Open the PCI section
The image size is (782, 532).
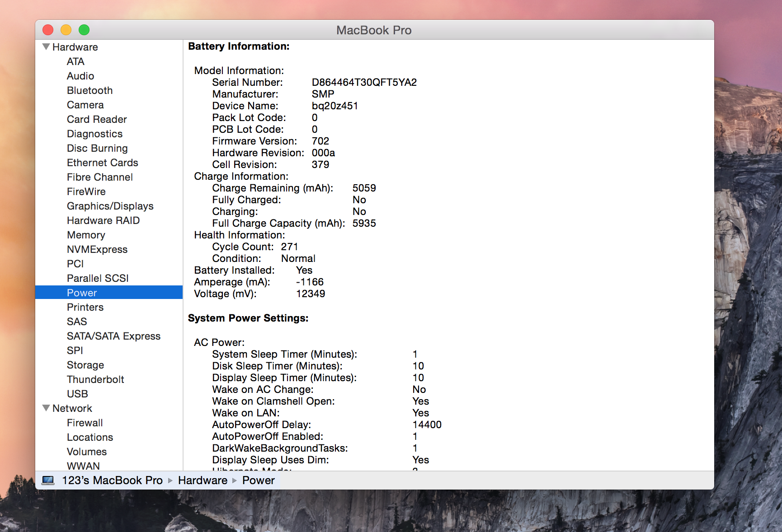tap(75, 264)
